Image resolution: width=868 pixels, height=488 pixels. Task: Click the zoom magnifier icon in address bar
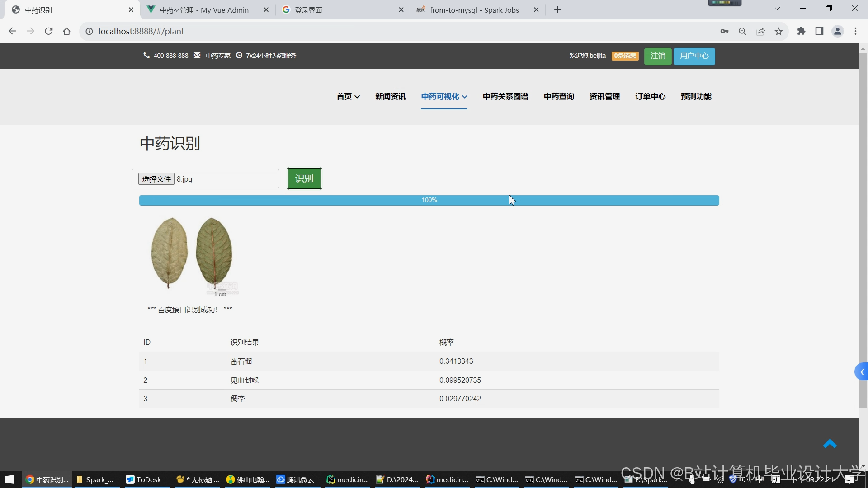pyautogui.click(x=742, y=31)
